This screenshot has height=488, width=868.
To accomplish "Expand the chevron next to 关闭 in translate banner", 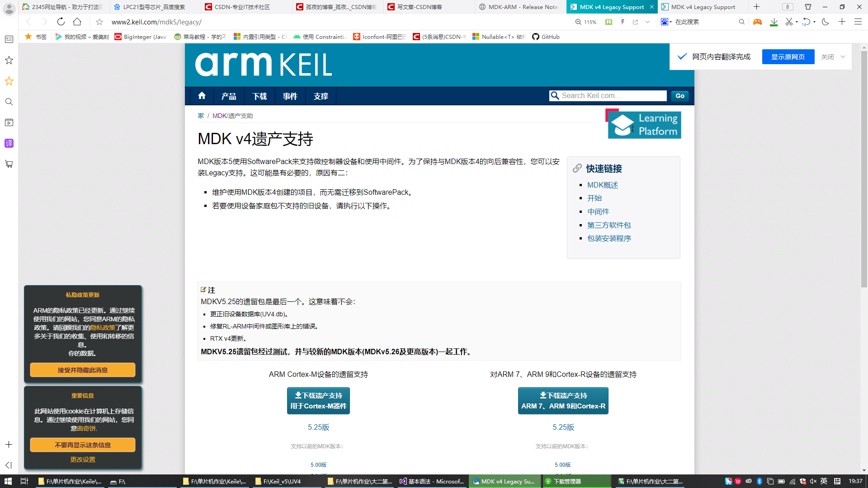I will click(x=843, y=56).
